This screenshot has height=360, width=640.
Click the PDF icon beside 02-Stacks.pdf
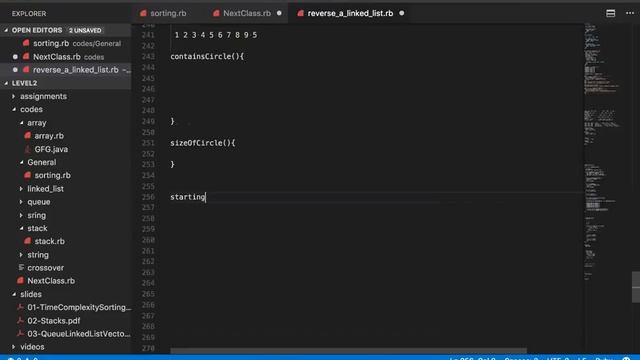[20, 320]
